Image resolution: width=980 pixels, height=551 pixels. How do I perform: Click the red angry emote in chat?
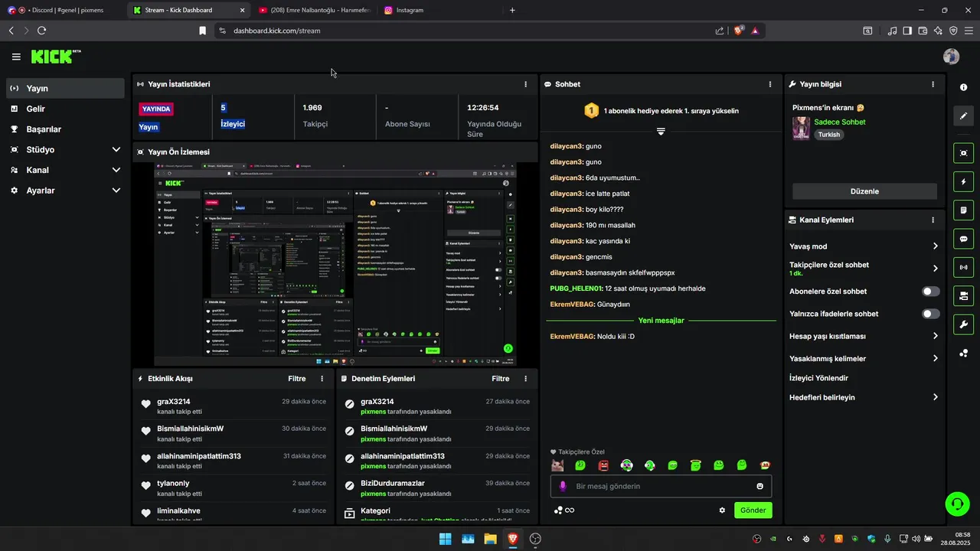point(603,465)
